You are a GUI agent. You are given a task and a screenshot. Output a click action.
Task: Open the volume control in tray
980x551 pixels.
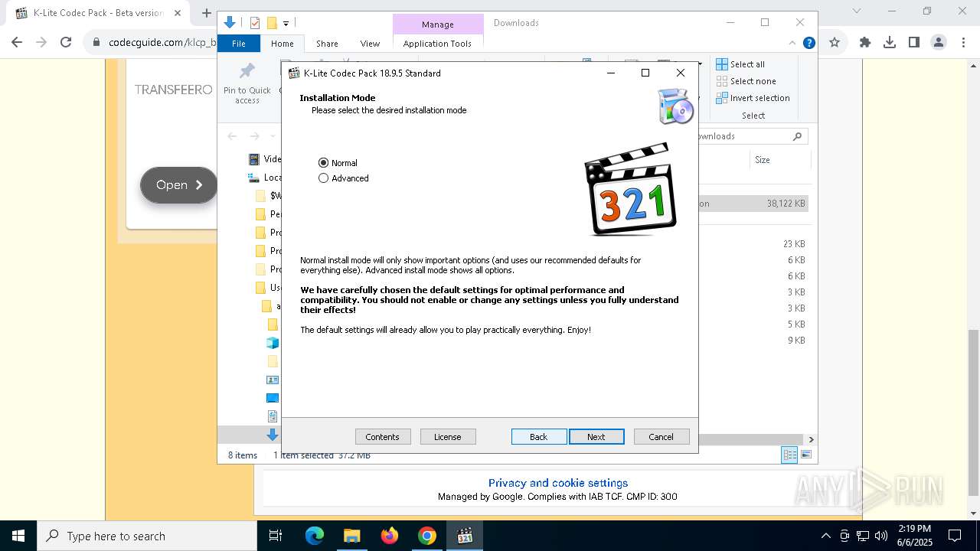click(881, 536)
